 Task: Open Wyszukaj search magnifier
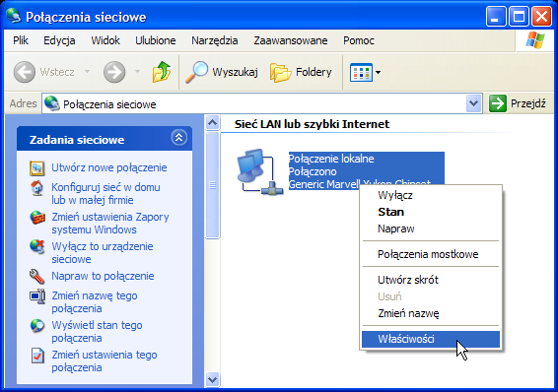tap(222, 72)
